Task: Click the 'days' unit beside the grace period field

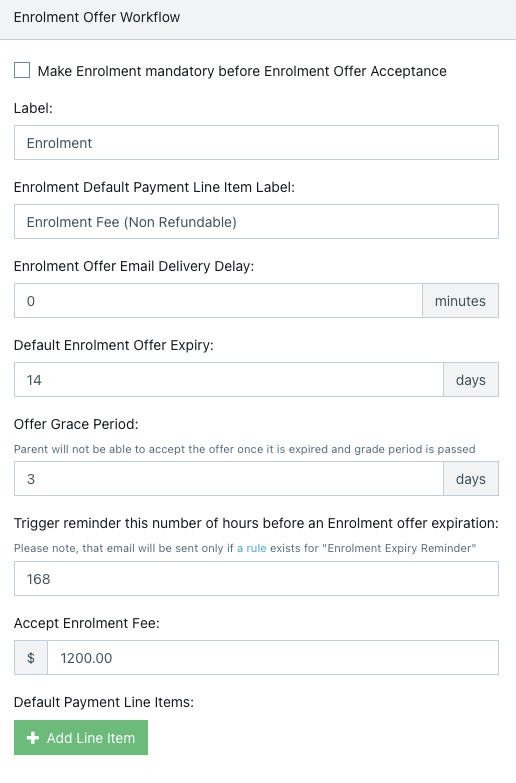Action: coord(471,478)
